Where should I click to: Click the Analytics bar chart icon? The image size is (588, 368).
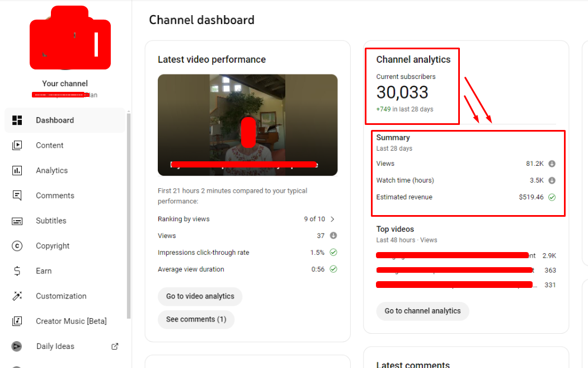coord(17,171)
